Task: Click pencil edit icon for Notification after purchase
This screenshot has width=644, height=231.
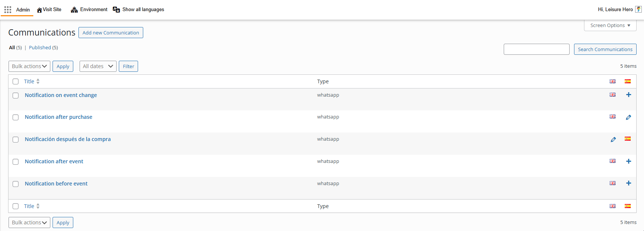Action: coord(628,117)
